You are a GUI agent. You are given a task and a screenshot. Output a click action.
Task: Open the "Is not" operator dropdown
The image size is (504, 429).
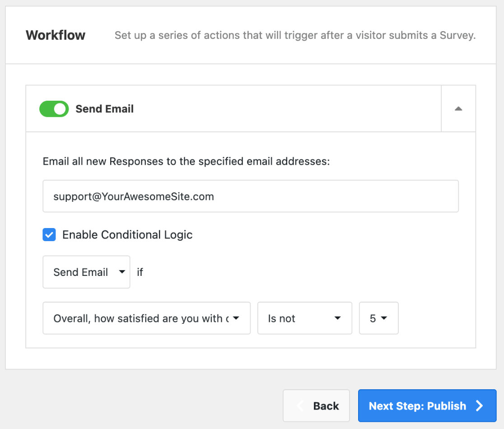(x=304, y=318)
